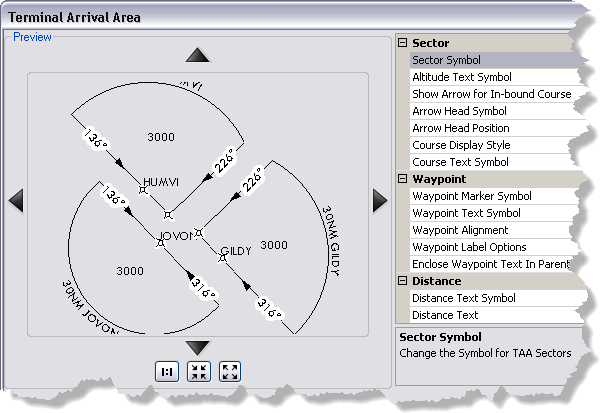Choose the Distance Text Symbol property

464,298
